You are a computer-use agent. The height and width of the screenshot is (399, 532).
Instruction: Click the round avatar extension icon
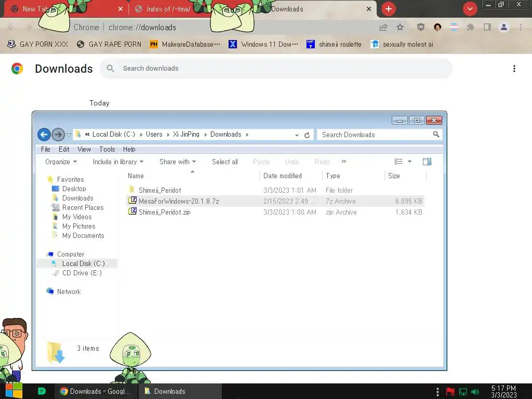pyautogui.click(x=437, y=27)
